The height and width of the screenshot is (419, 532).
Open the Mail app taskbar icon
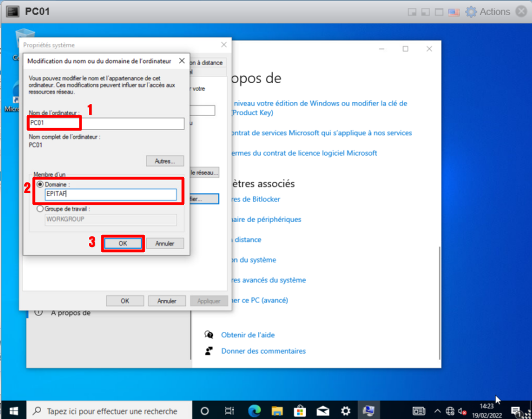(x=323, y=411)
